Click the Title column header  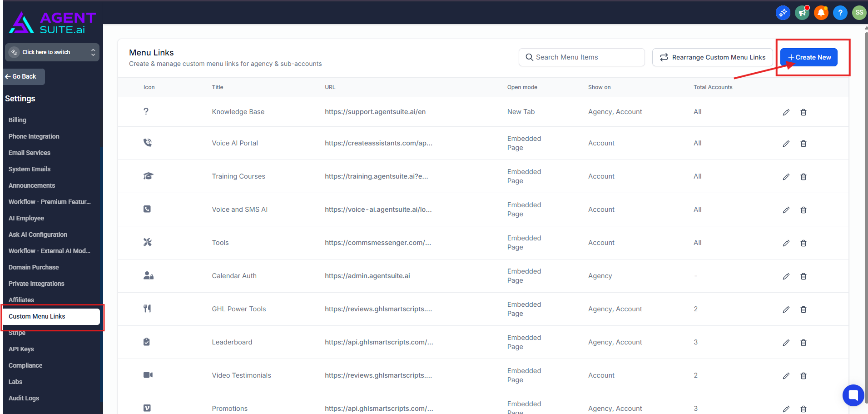[218, 87]
